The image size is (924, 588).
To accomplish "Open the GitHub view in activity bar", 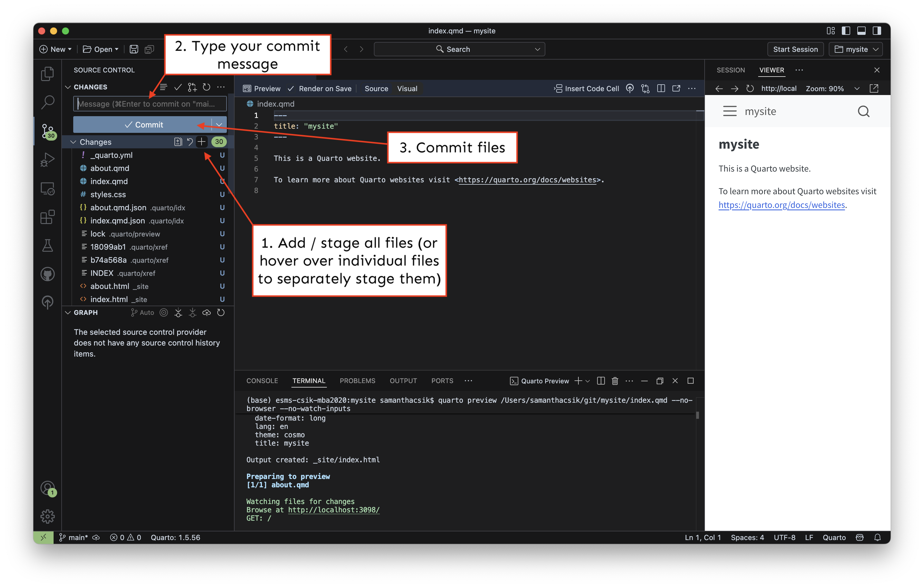I will (x=48, y=274).
